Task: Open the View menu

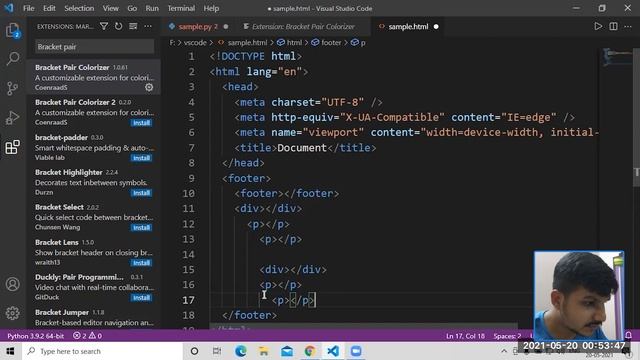Action: click(110, 8)
